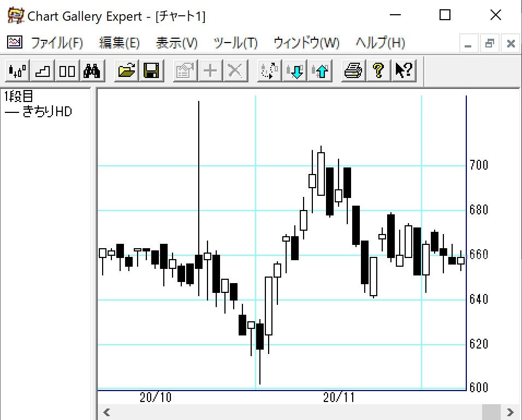Click the horizontal scrollbar left arrow
This screenshot has width=522, height=420.
[x=106, y=412]
